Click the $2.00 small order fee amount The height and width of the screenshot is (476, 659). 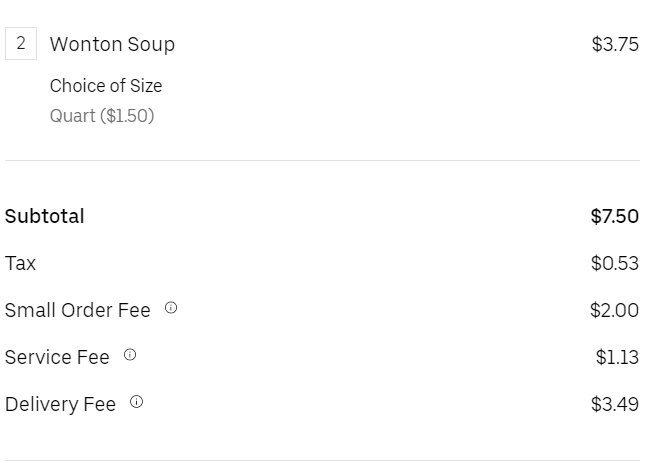tap(614, 310)
